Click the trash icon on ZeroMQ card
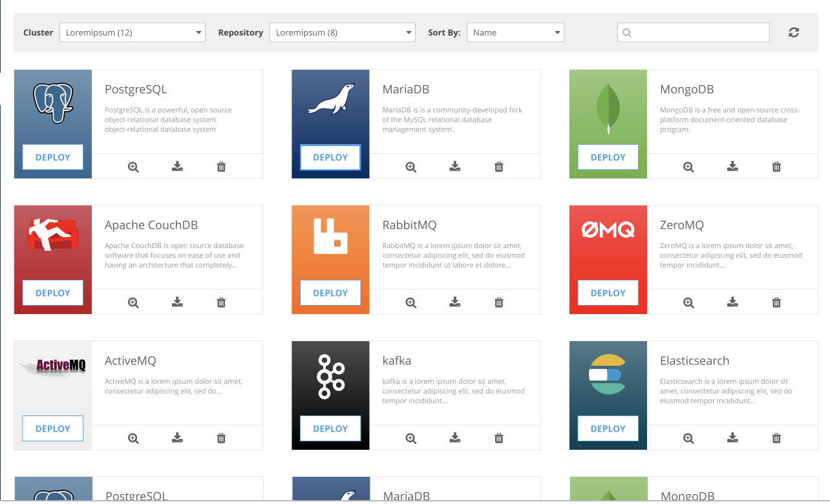This screenshot has height=504, width=830. point(776,302)
